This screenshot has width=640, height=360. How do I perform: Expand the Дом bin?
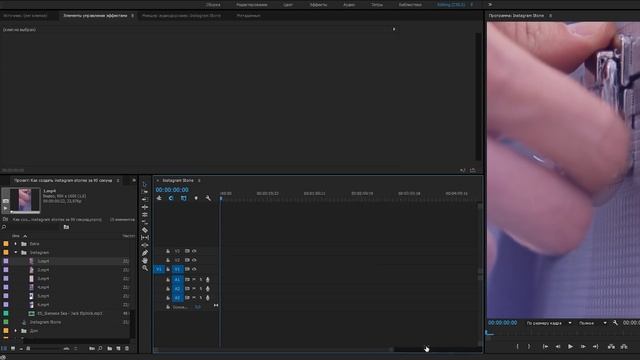coord(16,331)
